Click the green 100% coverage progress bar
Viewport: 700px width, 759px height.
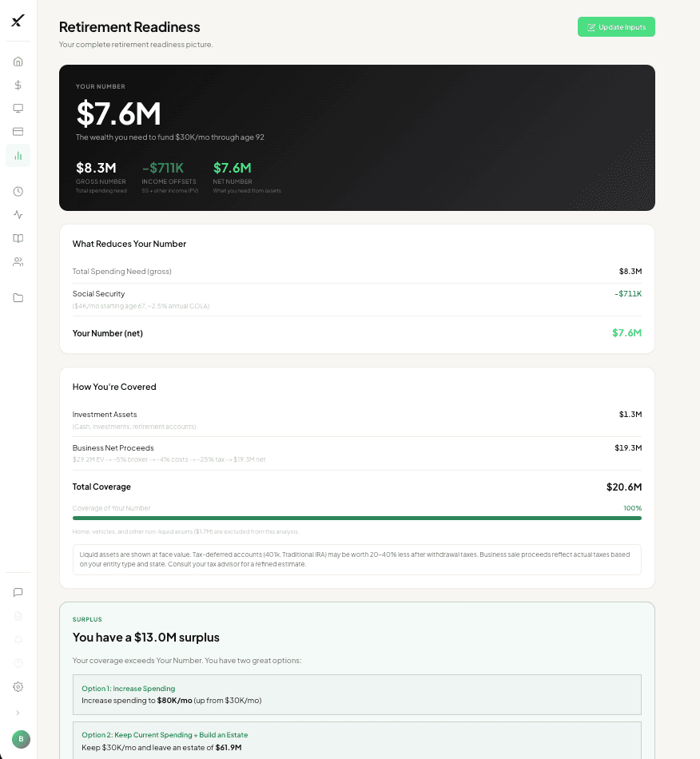(356, 518)
